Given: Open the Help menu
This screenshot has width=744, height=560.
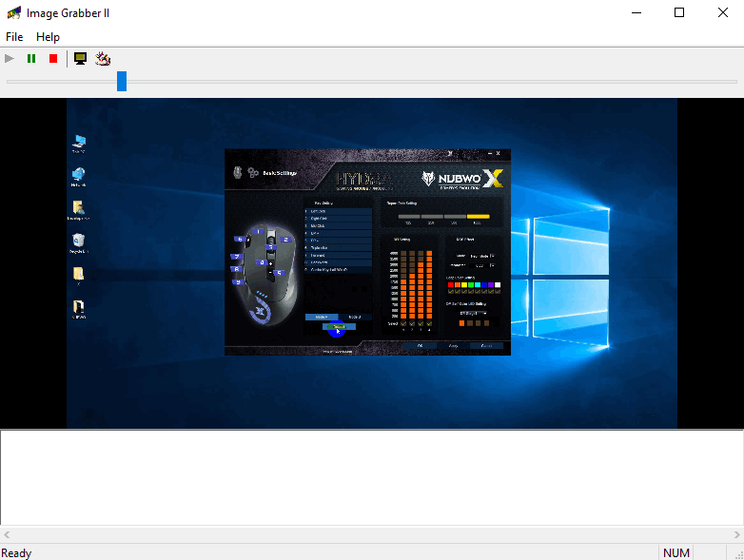Looking at the screenshot, I should (x=48, y=37).
